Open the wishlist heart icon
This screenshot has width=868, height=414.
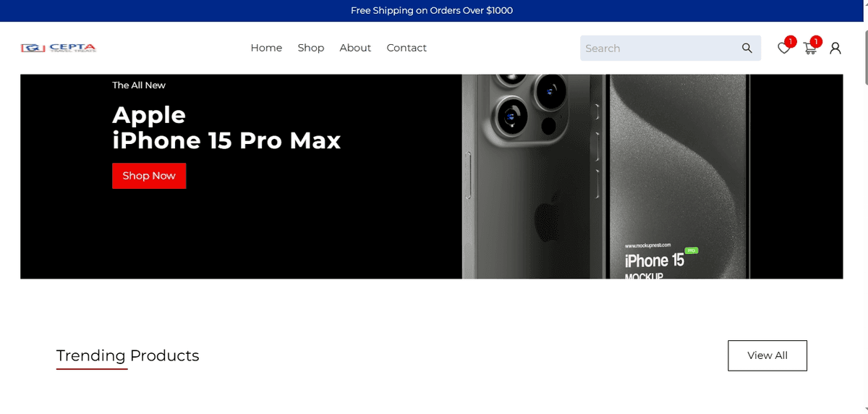click(784, 48)
